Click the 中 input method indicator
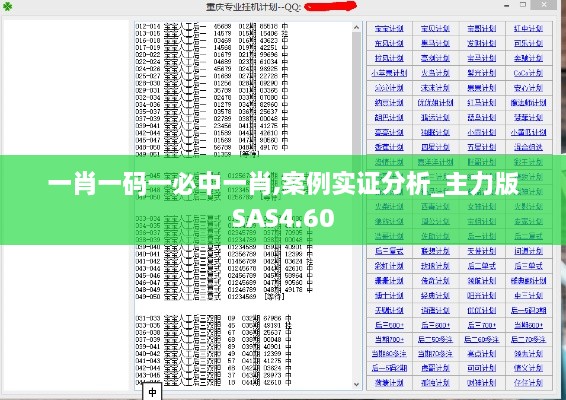The width and height of the screenshot is (566, 400). [152, 392]
